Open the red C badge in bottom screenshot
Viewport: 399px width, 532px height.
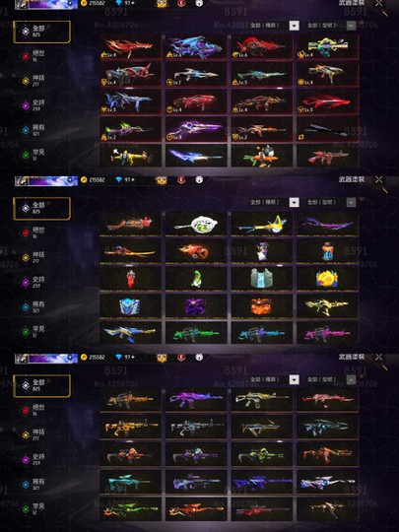(181, 357)
